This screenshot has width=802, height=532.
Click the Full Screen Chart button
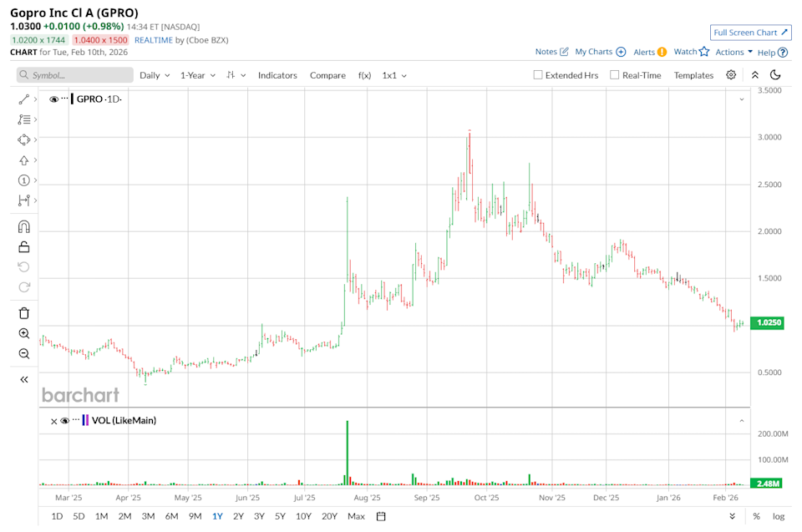click(x=750, y=32)
